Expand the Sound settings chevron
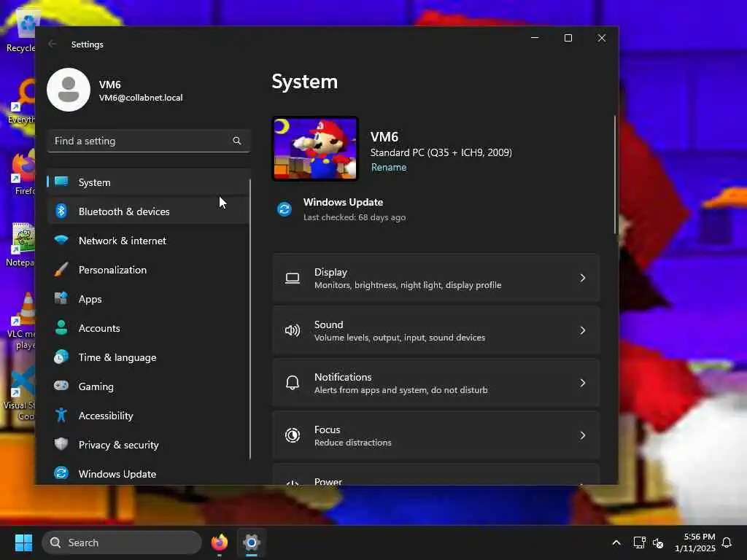This screenshot has height=560, width=747. [582, 330]
